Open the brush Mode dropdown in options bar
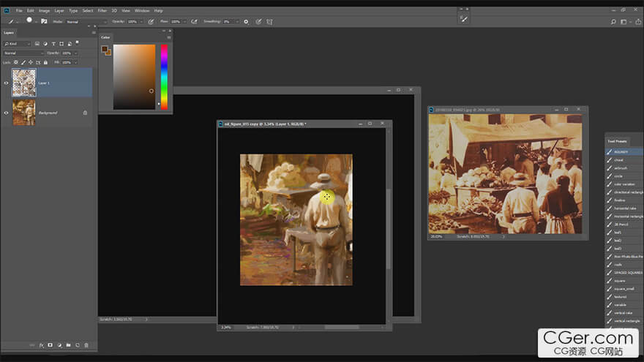The width and height of the screenshot is (644, 362). 84,22
